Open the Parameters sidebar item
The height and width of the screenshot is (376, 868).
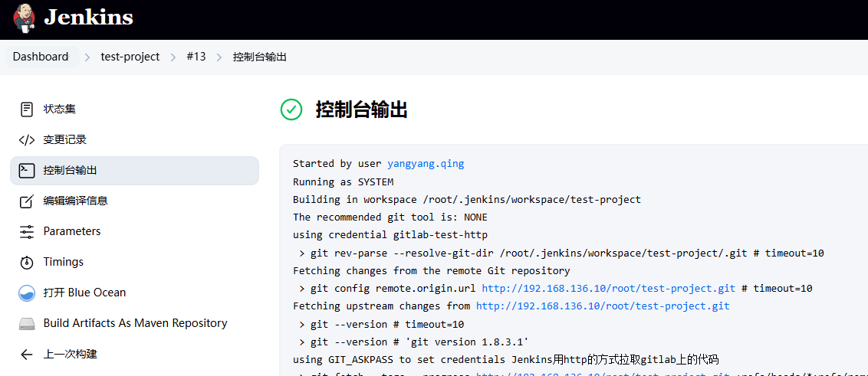click(x=134, y=232)
